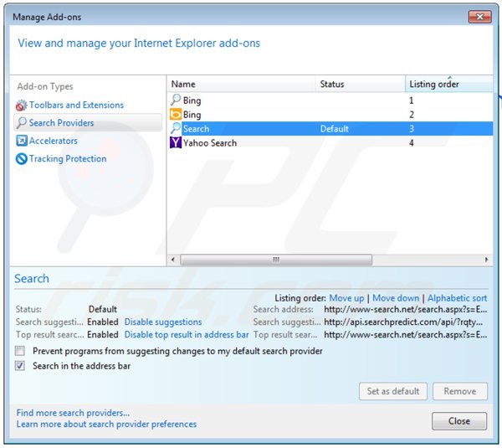Click the Set as default button
The image size is (502, 448).
pos(393,391)
